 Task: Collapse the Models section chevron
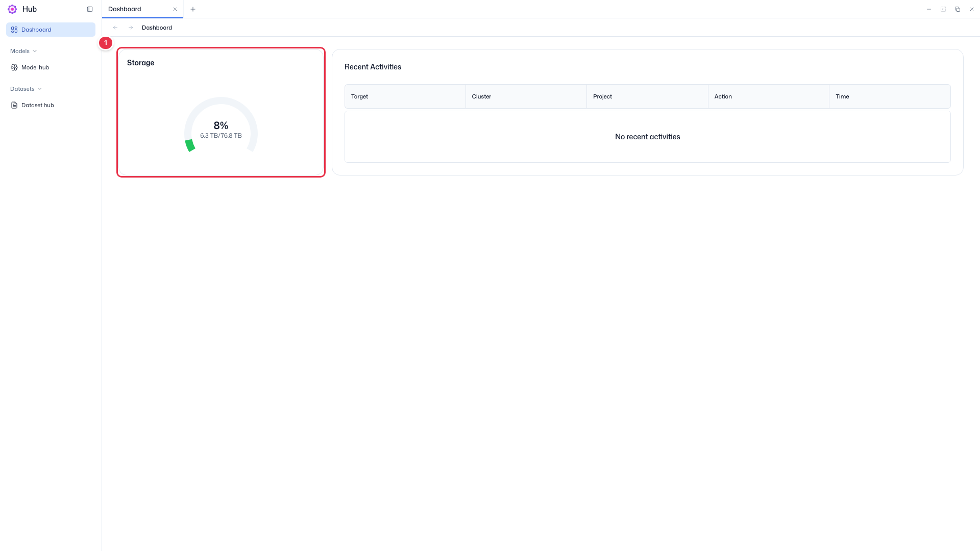(x=35, y=51)
